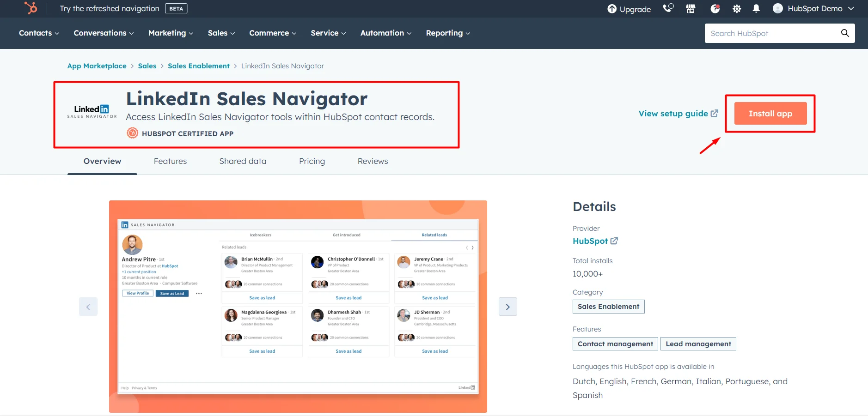Open the search magnifier icon
Viewport: 868px width, 416px height.
pos(844,33)
